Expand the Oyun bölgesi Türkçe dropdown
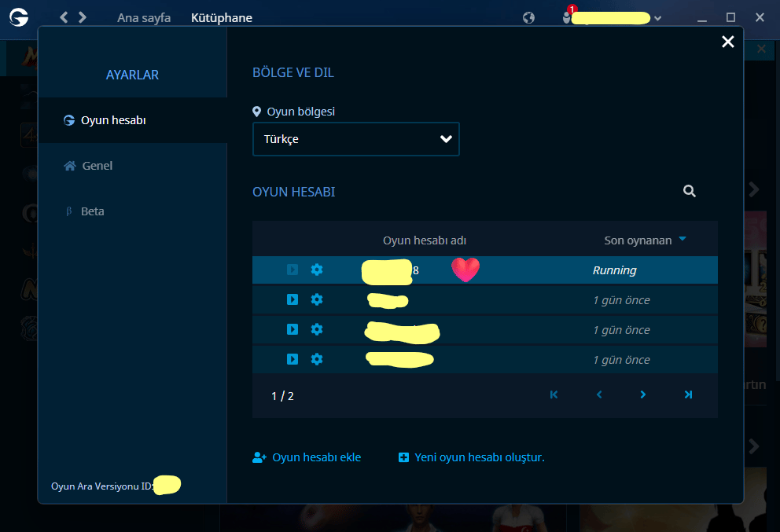Viewport: 780px width, 532px height. [356, 139]
